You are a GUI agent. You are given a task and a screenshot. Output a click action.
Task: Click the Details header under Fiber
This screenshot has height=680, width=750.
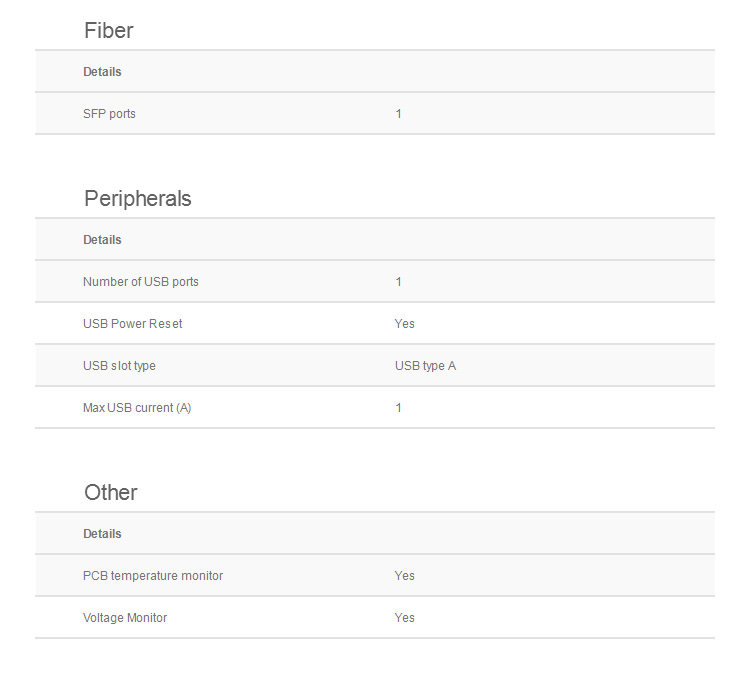point(102,72)
